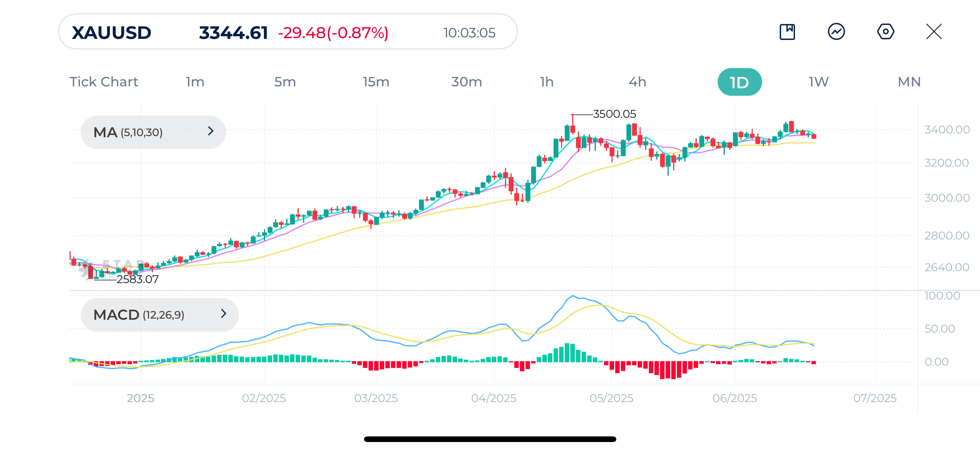Click the MACD (12,26,9) indicator label

click(139, 315)
